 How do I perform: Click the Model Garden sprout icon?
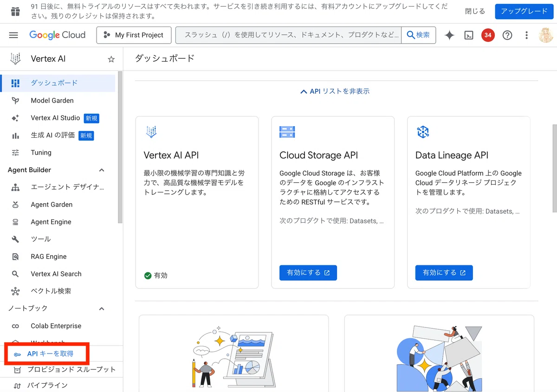pyautogui.click(x=15, y=101)
